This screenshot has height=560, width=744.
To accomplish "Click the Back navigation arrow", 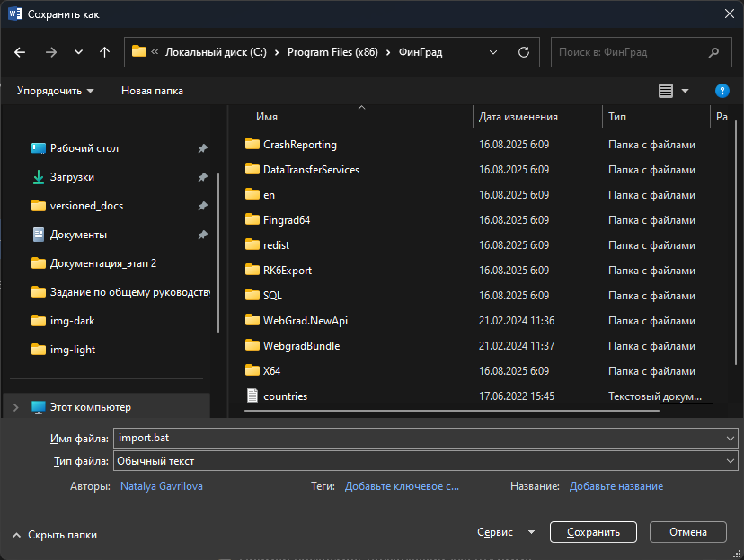I will (19, 52).
